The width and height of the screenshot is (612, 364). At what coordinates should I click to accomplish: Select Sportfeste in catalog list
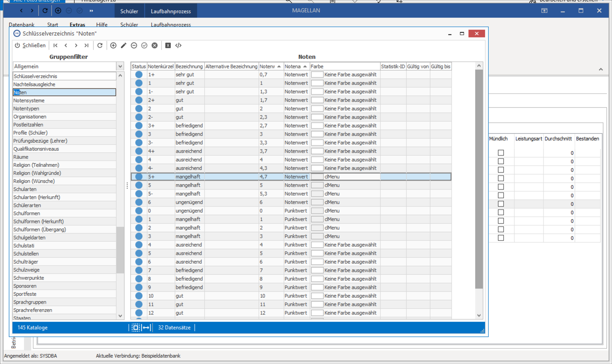(64, 294)
